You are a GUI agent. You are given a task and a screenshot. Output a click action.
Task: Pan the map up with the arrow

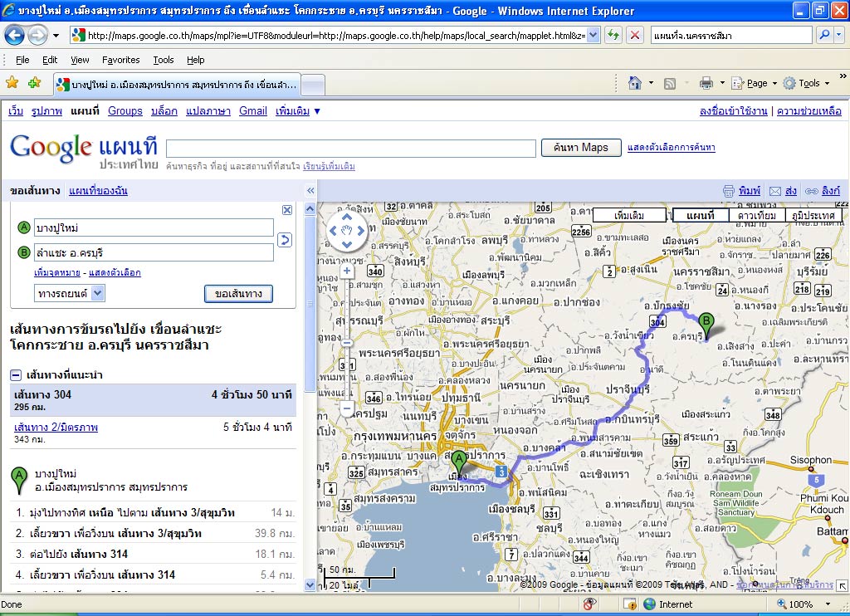(347, 218)
